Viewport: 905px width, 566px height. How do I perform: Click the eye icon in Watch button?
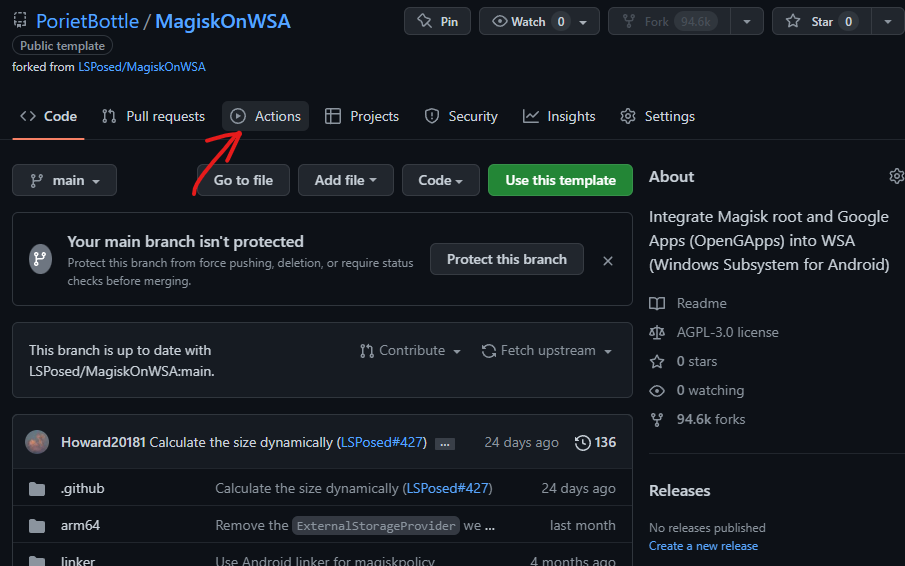(x=500, y=21)
